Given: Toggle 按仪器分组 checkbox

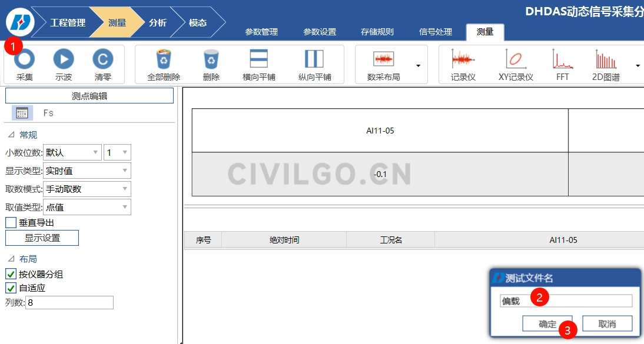Looking at the screenshot, I should point(11,274).
